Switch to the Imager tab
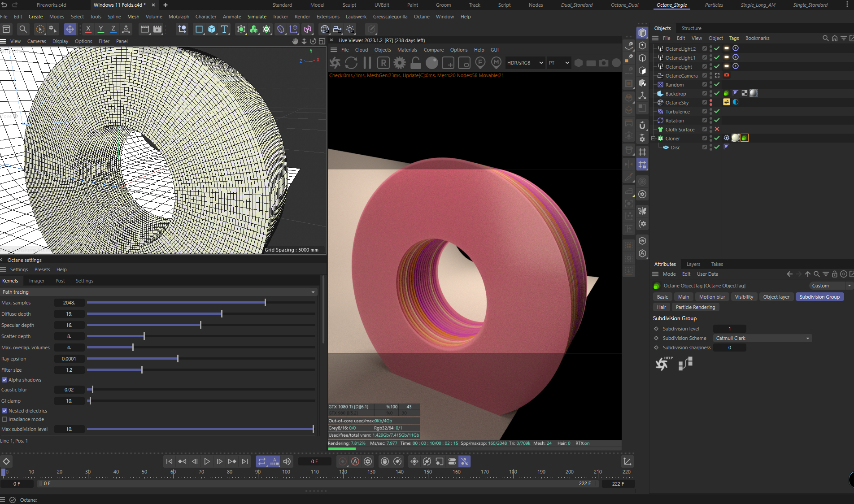Image resolution: width=854 pixels, height=504 pixels. click(x=37, y=281)
